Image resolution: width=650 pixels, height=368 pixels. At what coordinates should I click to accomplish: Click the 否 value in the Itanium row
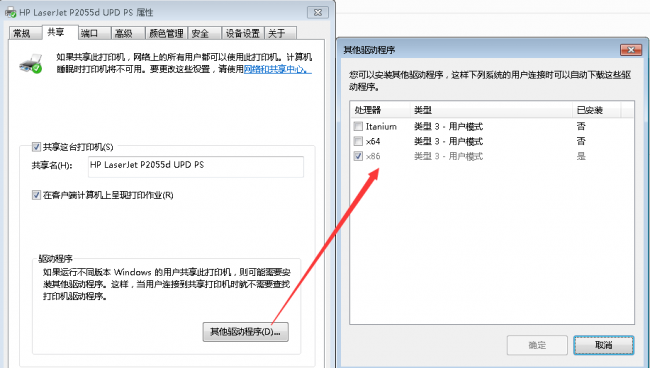click(581, 126)
